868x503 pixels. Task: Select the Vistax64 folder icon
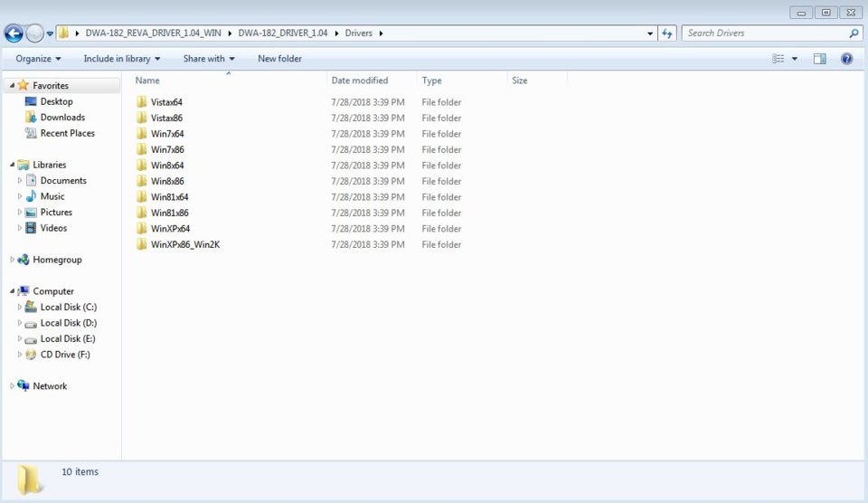pyautogui.click(x=142, y=102)
